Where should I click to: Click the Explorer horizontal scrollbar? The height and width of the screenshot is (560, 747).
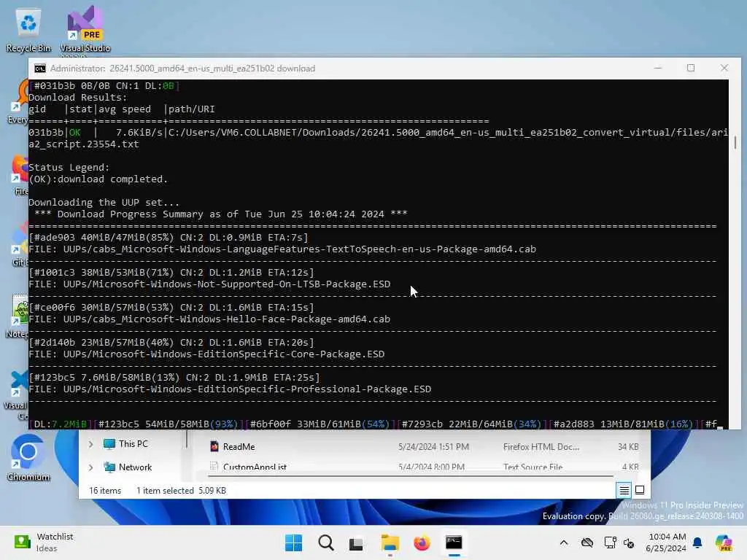click(x=411, y=475)
